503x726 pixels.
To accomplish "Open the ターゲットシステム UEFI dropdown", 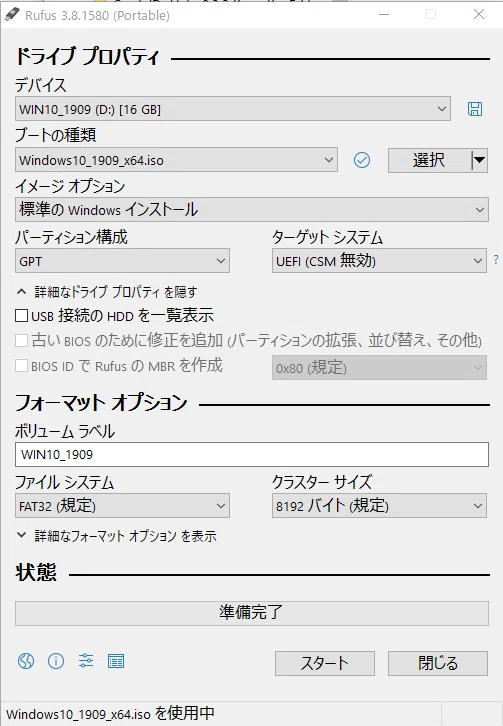I will coord(379,261).
